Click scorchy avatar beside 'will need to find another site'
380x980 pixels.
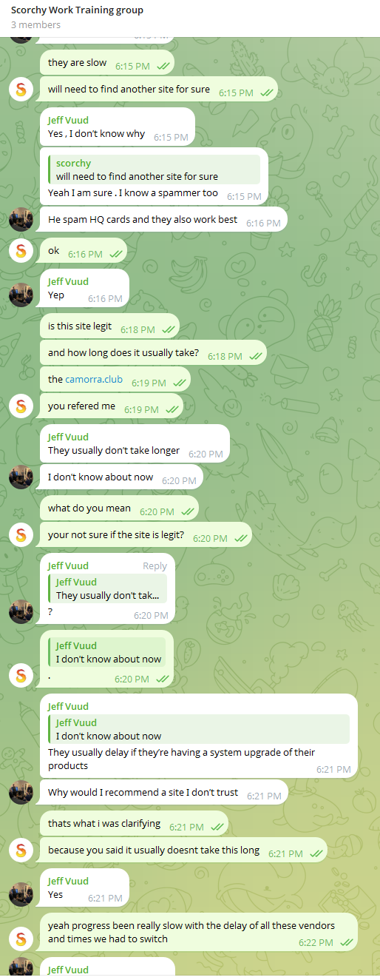click(21, 90)
